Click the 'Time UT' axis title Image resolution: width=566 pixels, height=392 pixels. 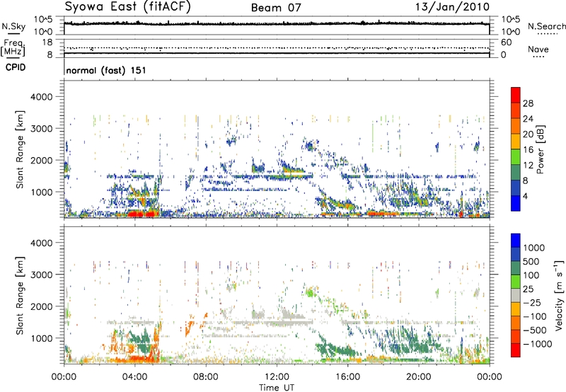pos(277,388)
